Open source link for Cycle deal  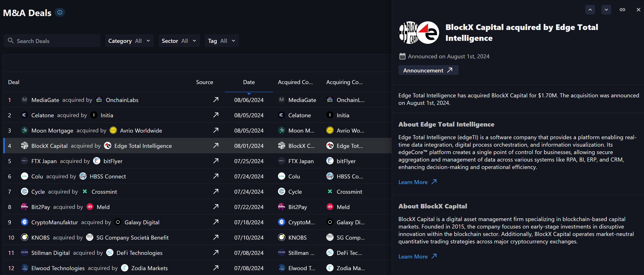216,191
